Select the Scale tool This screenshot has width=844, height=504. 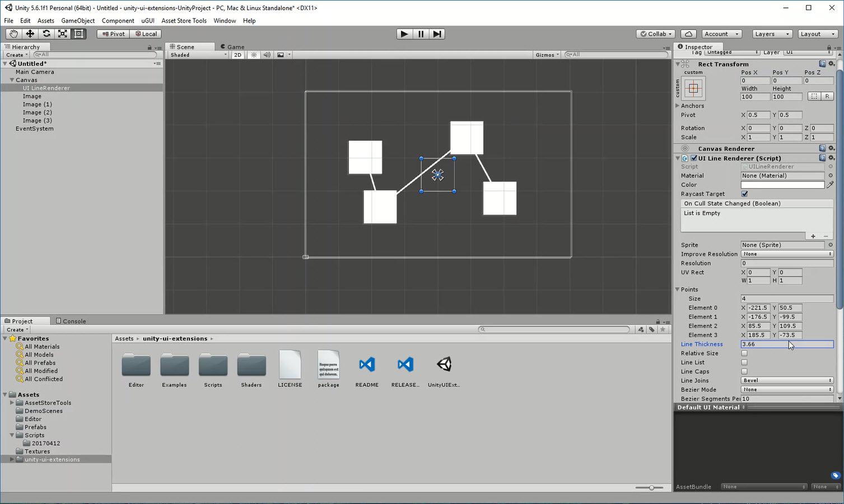63,34
